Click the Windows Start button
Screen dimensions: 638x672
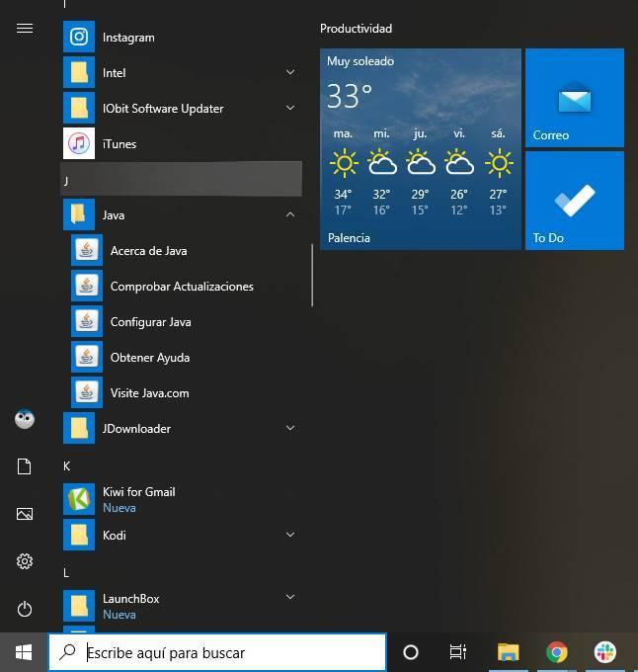pos(24,652)
